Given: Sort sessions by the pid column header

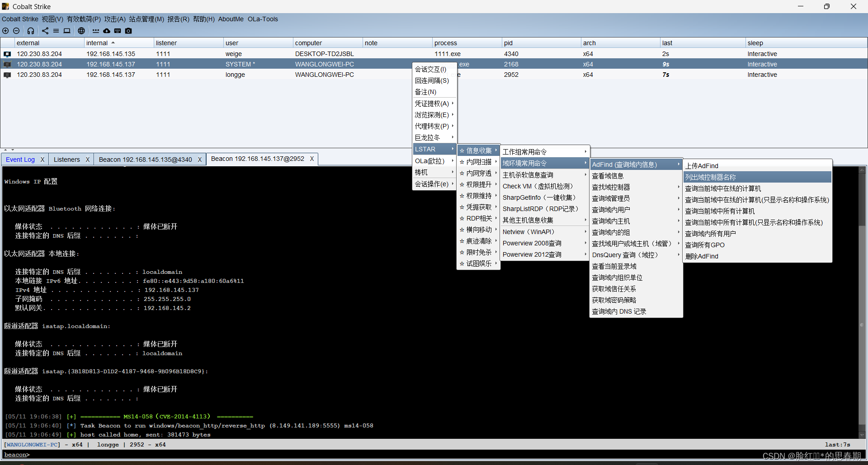Looking at the screenshot, I should (x=541, y=43).
